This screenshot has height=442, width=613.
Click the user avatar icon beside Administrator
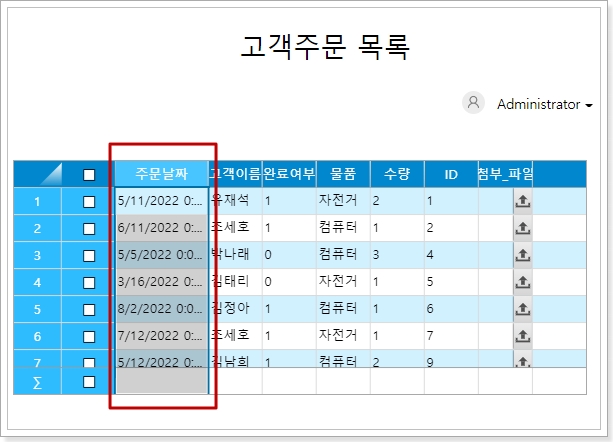(x=473, y=103)
